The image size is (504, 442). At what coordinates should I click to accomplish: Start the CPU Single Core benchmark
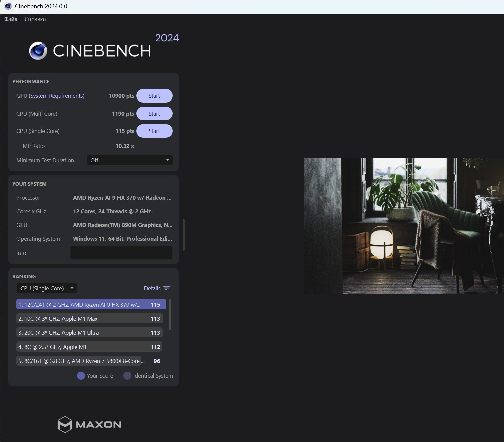tap(154, 131)
